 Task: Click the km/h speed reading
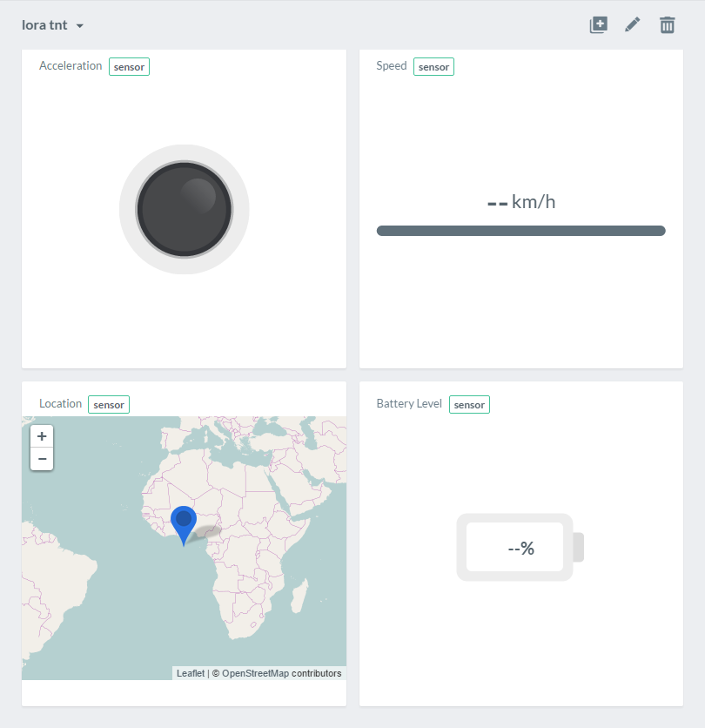pos(520,202)
